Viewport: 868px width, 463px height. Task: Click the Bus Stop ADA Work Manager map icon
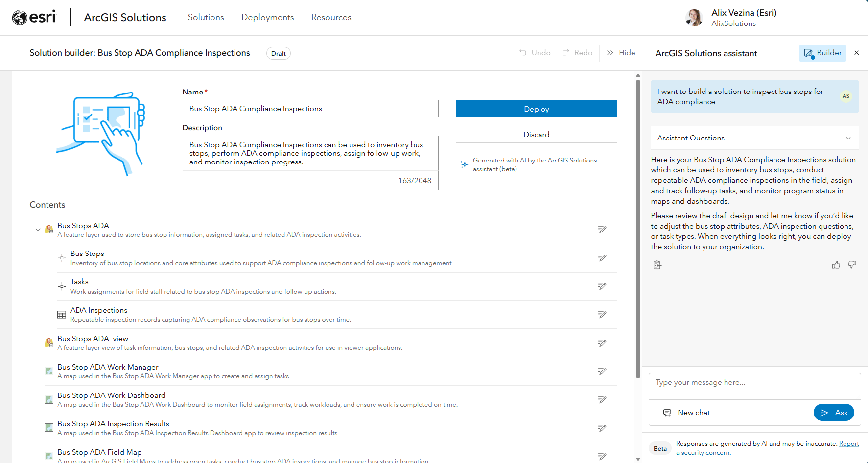click(x=49, y=371)
